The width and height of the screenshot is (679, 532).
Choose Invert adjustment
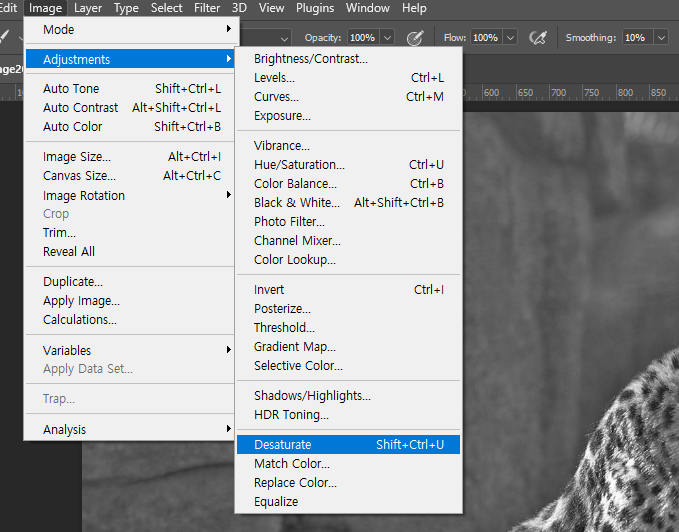pos(348,290)
